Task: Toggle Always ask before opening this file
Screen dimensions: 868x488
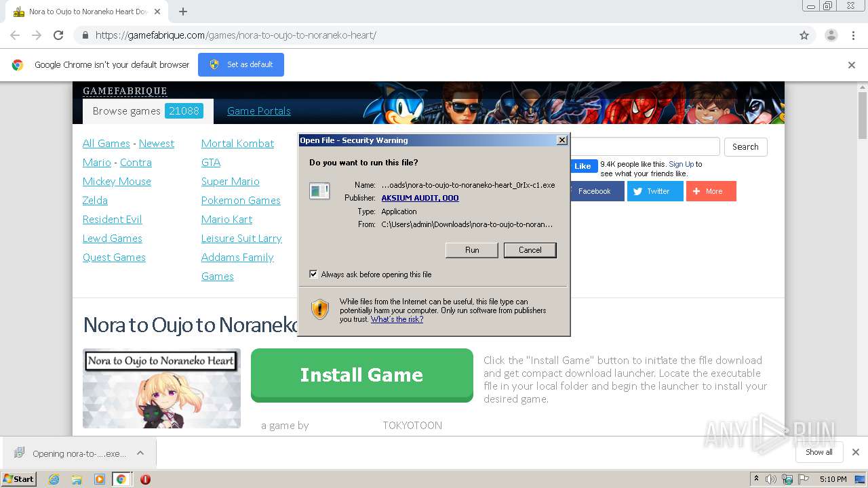Action: (x=313, y=274)
